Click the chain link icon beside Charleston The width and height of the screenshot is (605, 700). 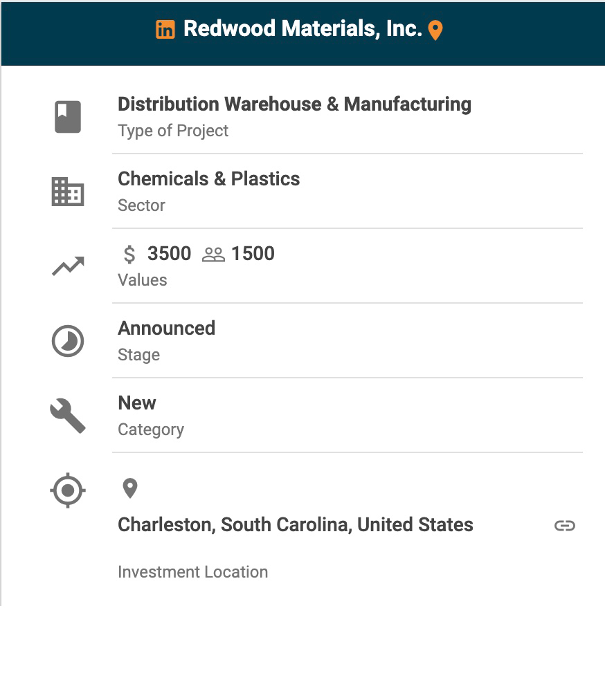coord(565,526)
